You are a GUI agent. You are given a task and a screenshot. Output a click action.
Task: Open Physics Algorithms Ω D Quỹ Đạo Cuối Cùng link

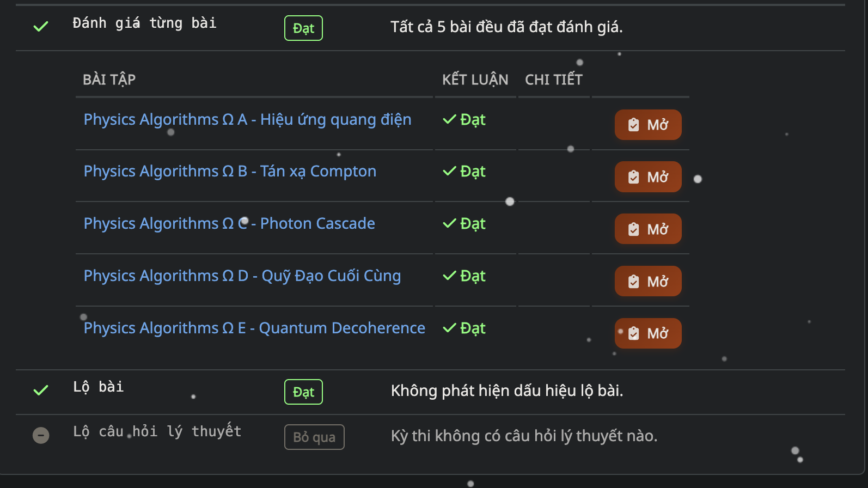242,276
